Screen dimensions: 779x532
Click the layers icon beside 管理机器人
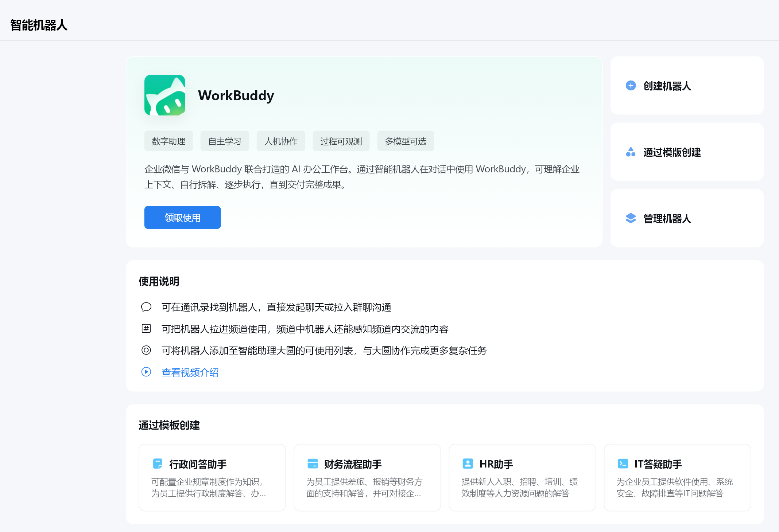(x=631, y=218)
